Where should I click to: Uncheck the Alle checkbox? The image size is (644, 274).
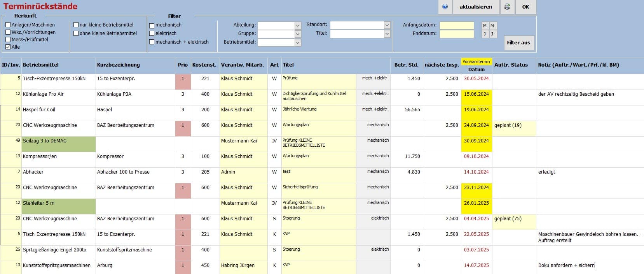pos(8,47)
